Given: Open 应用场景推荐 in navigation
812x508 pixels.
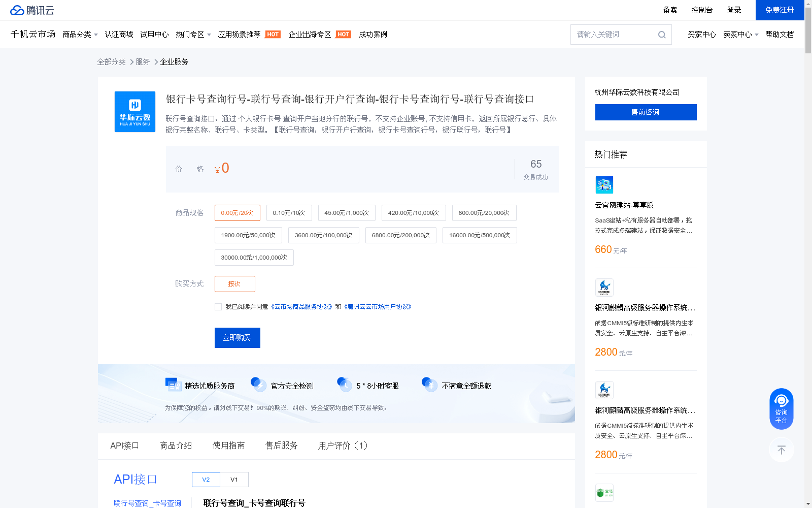Looking at the screenshot, I should pyautogui.click(x=239, y=35).
